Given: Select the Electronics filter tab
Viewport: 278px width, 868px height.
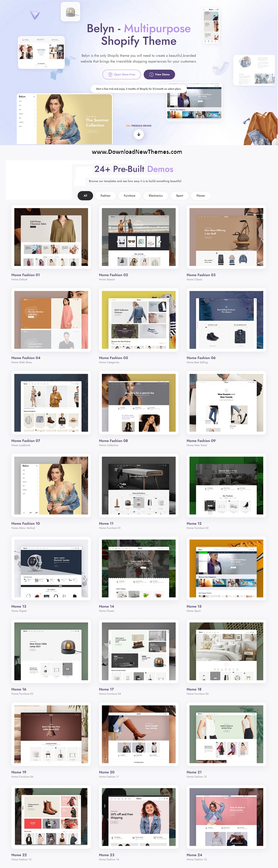Looking at the screenshot, I should point(155,196).
